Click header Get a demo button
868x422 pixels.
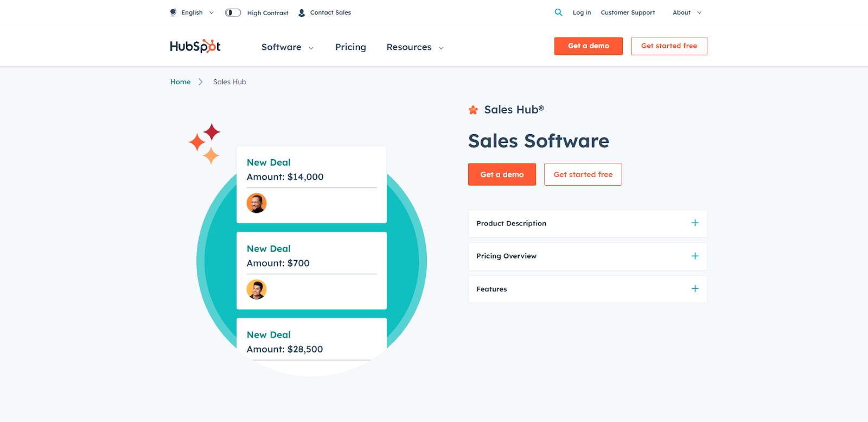589,46
